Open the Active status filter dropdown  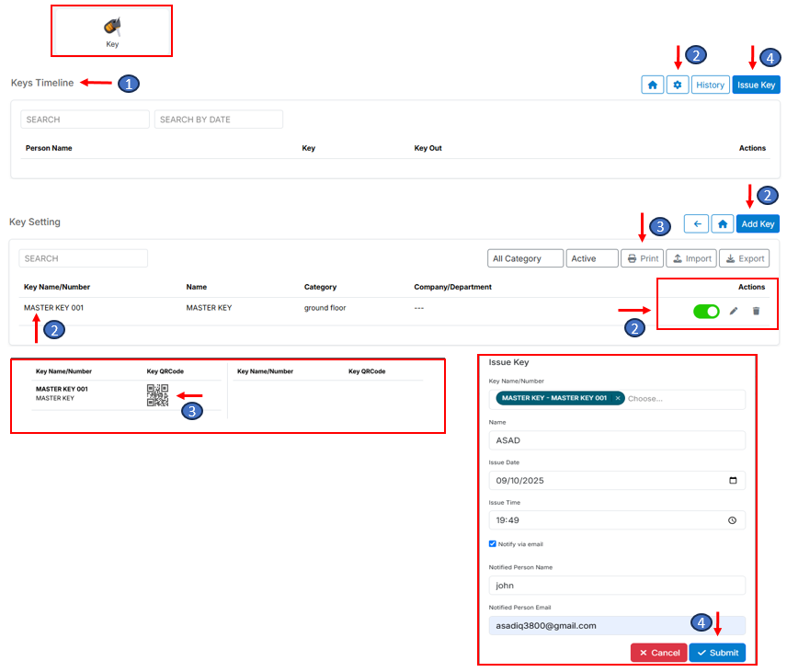coord(592,258)
